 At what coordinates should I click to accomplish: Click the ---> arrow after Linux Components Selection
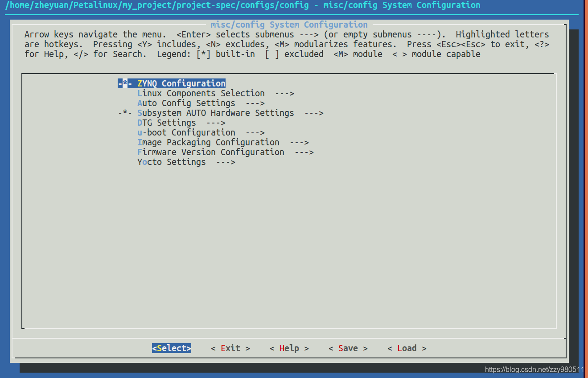click(284, 93)
